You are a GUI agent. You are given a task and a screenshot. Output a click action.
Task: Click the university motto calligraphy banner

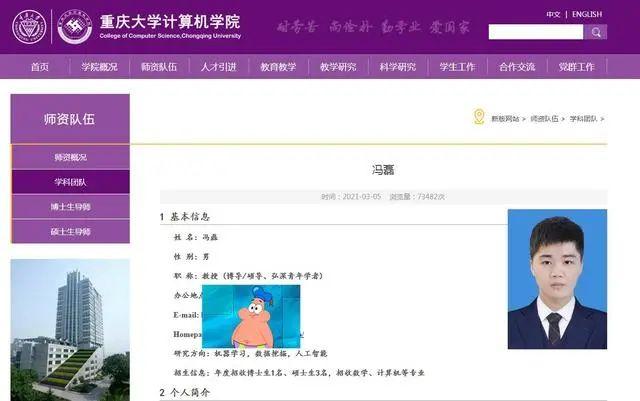(x=373, y=27)
